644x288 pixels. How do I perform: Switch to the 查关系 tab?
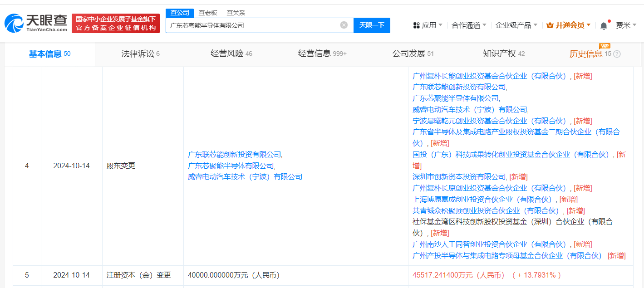(x=236, y=13)
